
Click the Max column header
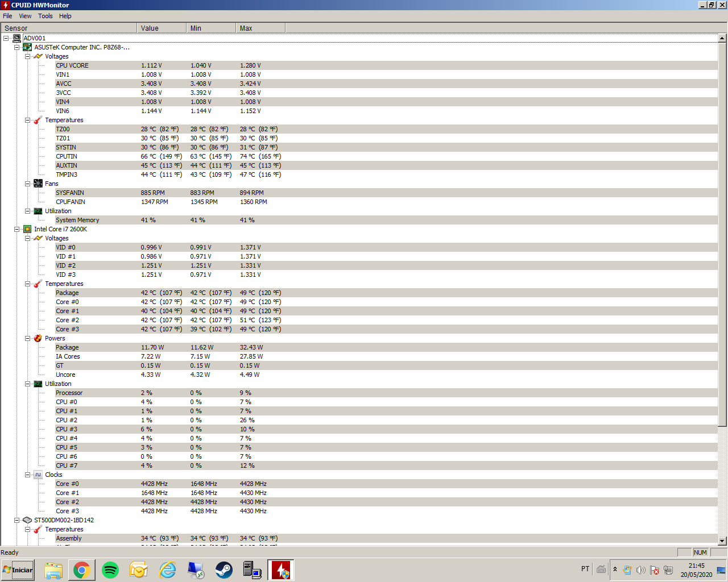click(x=260, y=28)
